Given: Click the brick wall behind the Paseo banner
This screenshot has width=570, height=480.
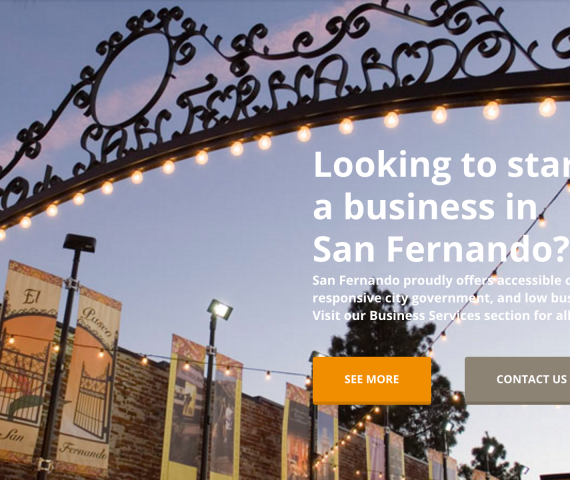Looking at the screenshot, I should (x=140, y=411).
